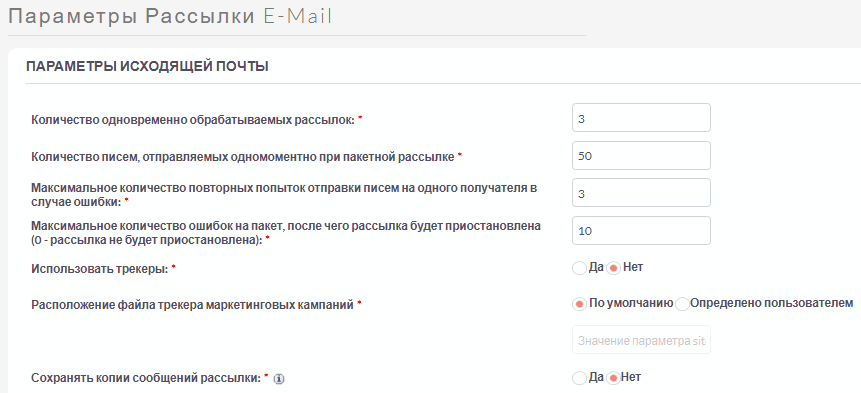
Task: Select Нет for Сохранять копии сообщений рассылки
Action: click(x=613, y=378)
